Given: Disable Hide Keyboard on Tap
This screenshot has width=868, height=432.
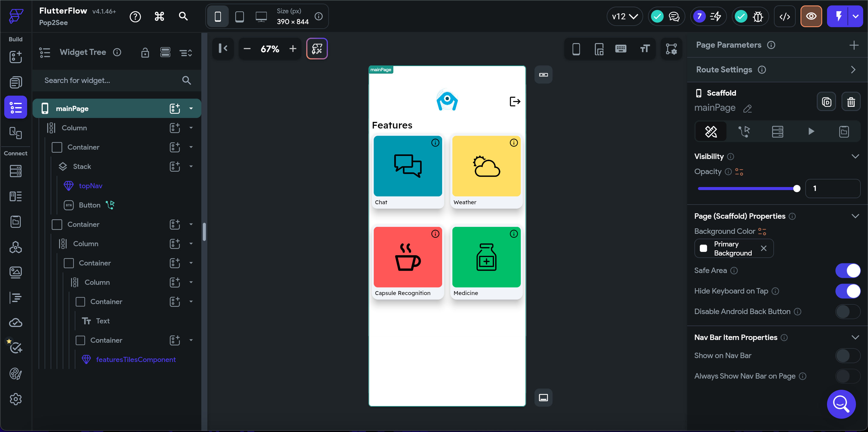Looking at the screenshot, I should pyautogui.click(x=848, y=291).
